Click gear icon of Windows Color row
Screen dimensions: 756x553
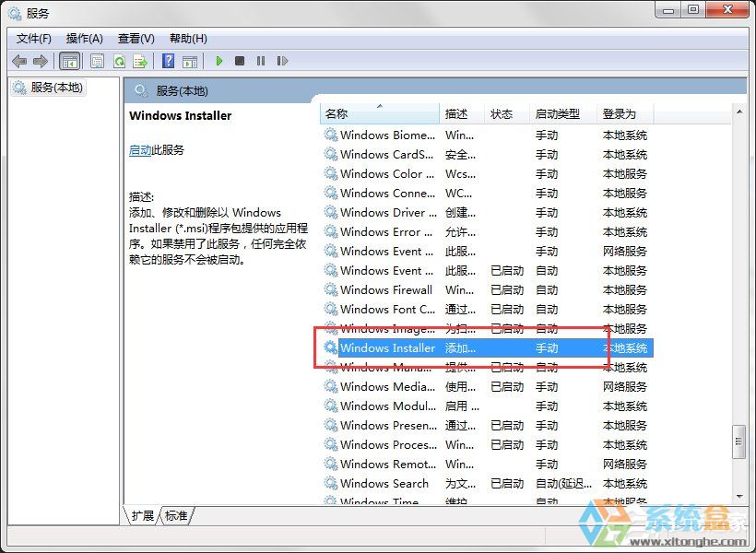[x=331, y=173]
